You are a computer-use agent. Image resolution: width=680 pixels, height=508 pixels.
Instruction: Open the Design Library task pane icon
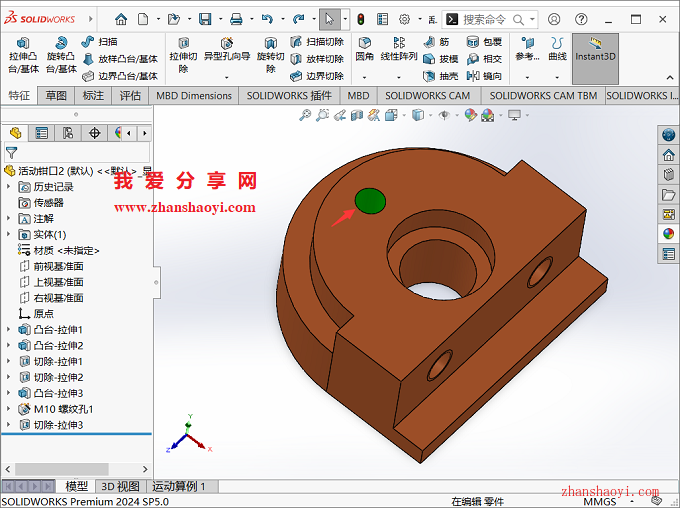(668, 175)
